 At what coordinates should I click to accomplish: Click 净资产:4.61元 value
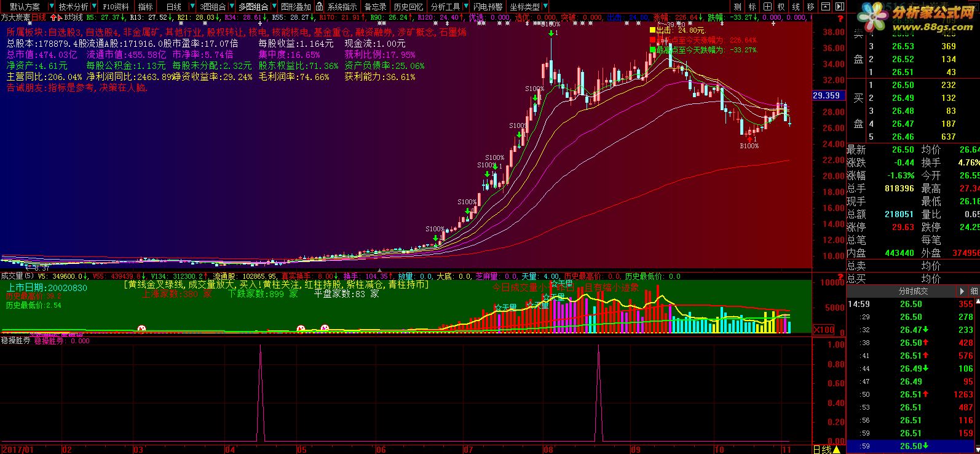coord(37,66)
